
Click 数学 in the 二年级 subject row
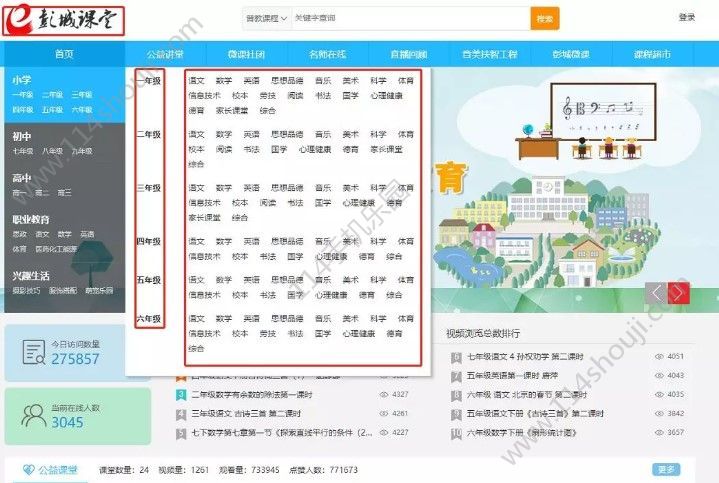(x=224, y=134)
